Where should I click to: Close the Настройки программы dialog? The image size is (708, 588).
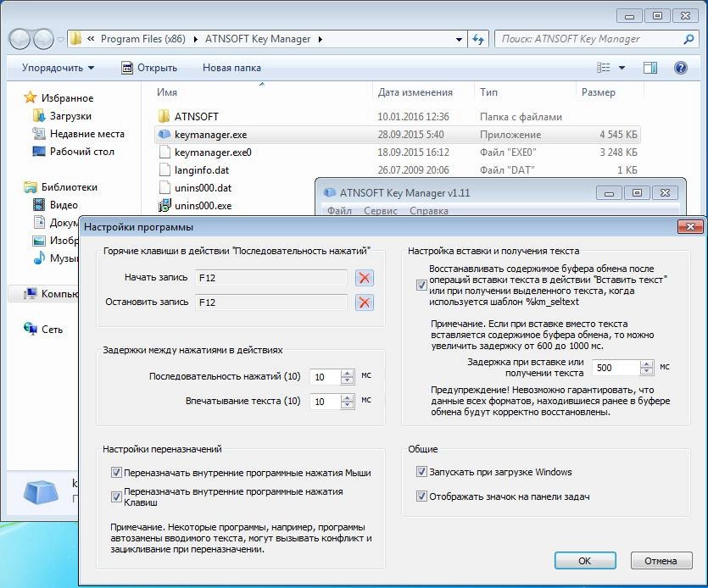[x=690, y=226]
